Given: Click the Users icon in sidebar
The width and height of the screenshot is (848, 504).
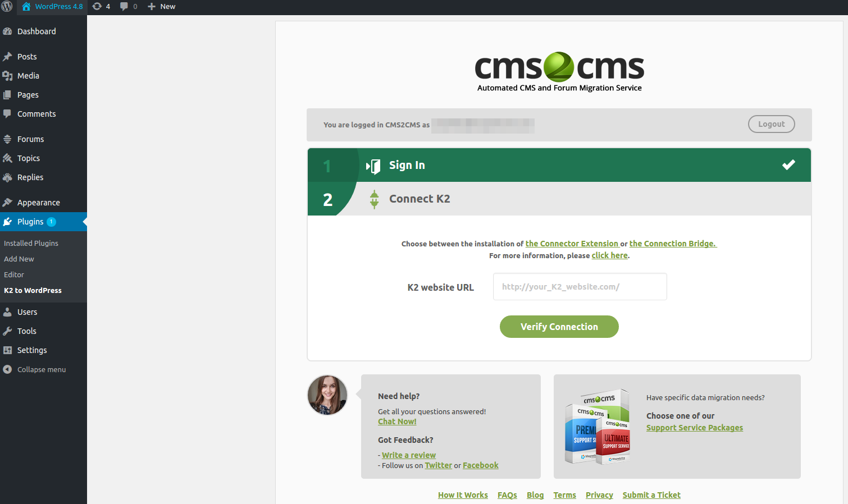Looking at the screenshot, I should point(7,312).
